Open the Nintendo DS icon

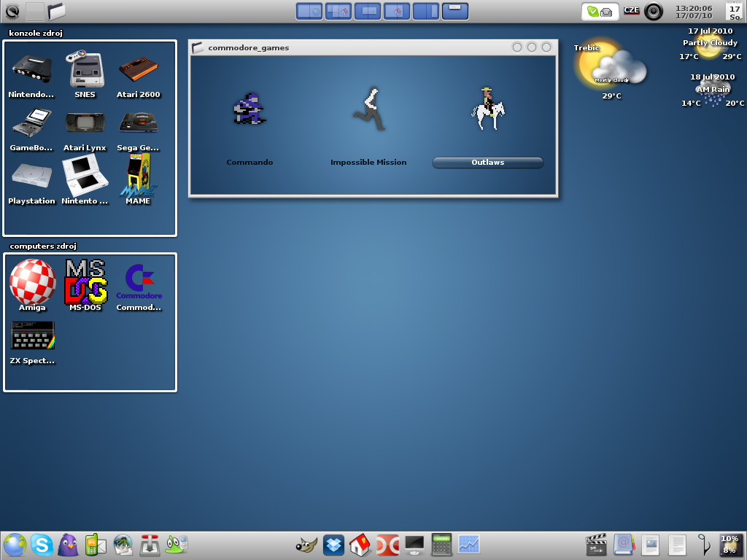pyautogui.click(x=85, y=176)
